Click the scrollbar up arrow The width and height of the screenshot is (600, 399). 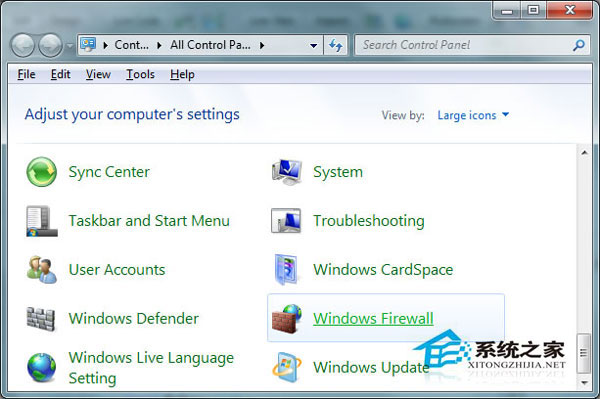coord(584,153)
